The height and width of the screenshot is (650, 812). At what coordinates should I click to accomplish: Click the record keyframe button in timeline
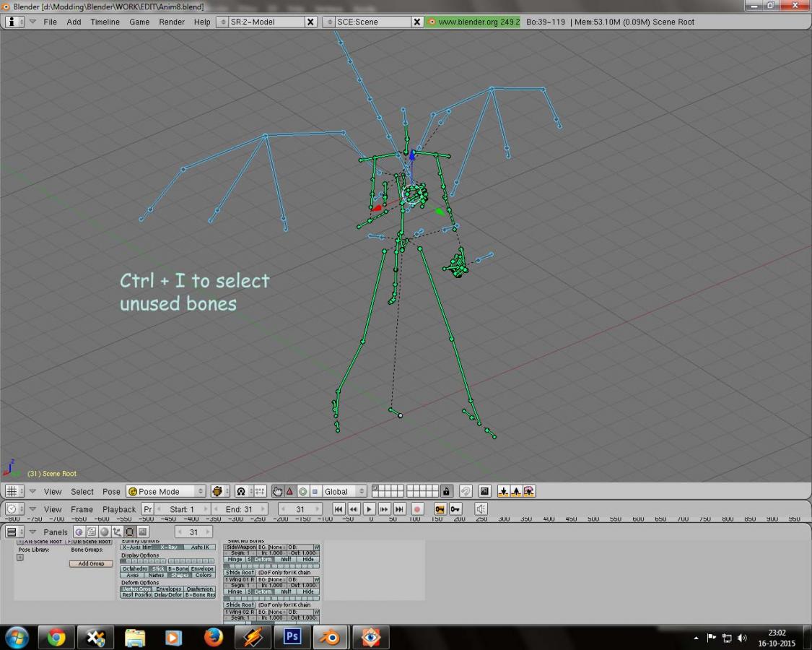click(416, 509)
